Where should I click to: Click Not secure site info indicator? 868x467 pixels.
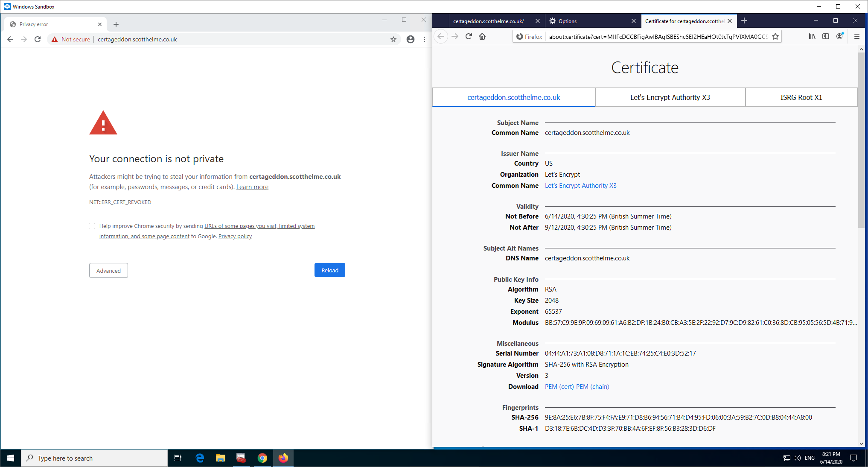coord(71,40)
